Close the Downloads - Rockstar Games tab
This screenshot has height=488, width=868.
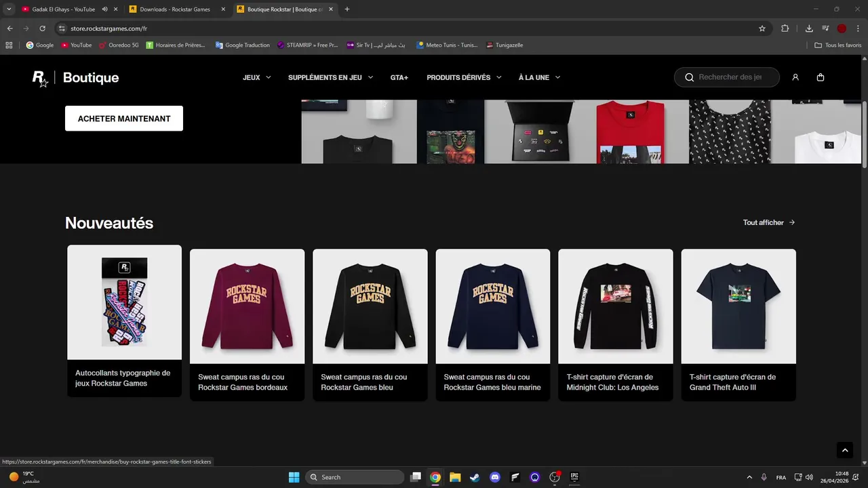click(x=223, y=9)
